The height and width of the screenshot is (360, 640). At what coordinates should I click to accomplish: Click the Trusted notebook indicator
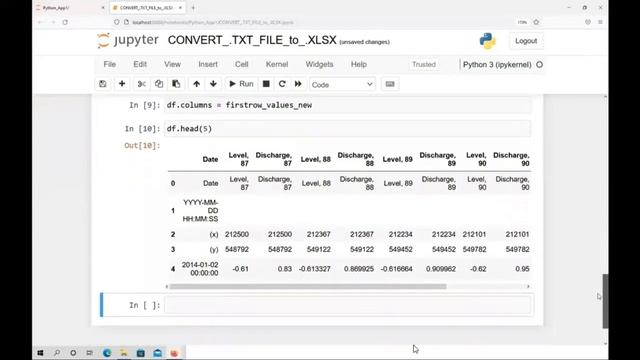424,64
